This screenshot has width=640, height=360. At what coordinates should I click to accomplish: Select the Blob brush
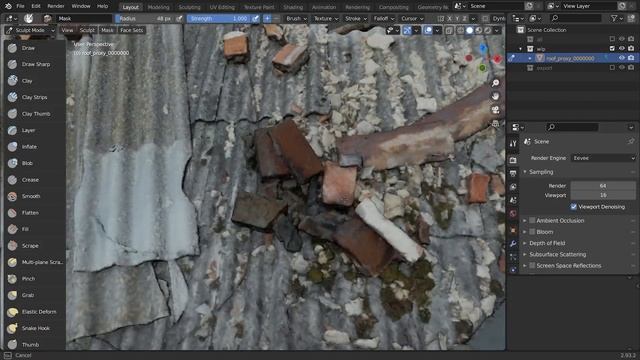(34, 163)
